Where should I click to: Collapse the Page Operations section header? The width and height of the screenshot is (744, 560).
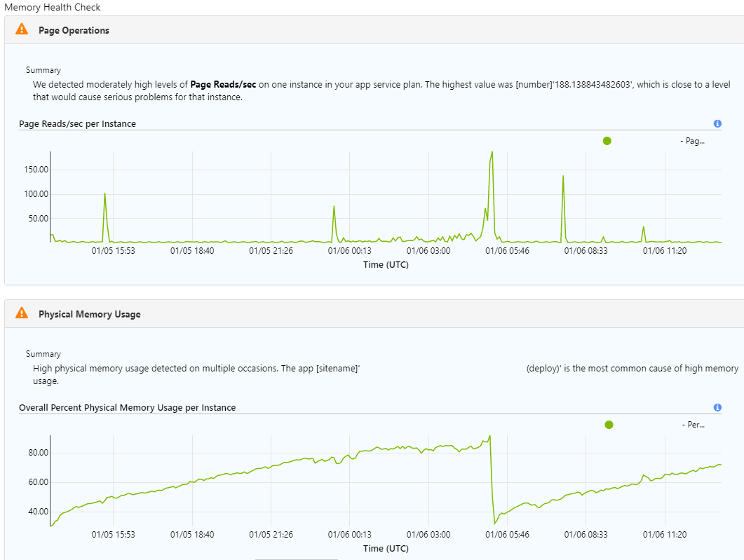click(374, 30)
